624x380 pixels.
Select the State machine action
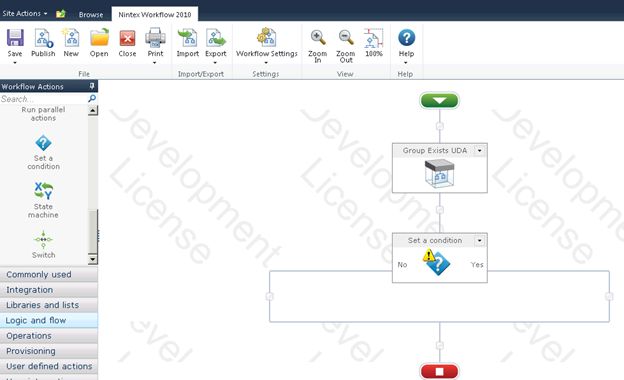(43, 201)
